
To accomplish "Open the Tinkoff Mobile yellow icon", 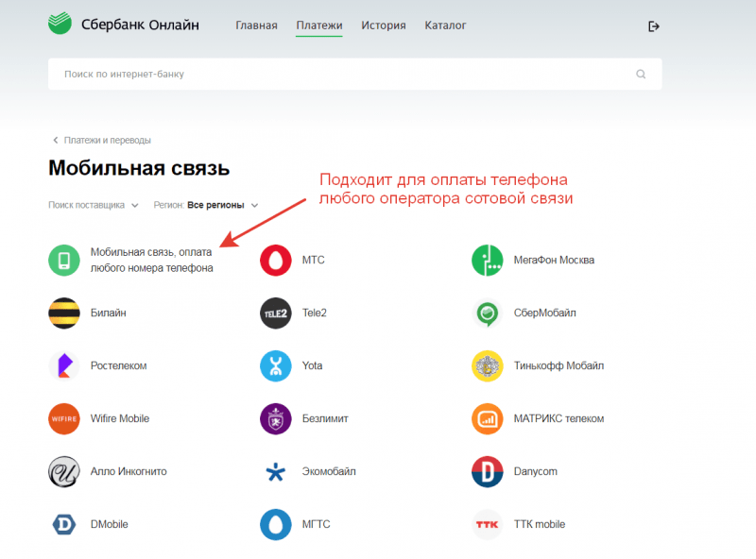I will coord(488,365).
